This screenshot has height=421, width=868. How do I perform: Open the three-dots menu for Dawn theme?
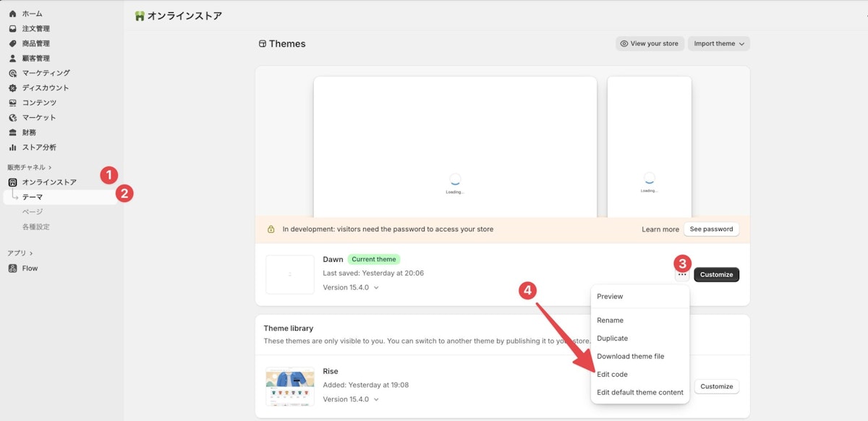tap(682, 275)
